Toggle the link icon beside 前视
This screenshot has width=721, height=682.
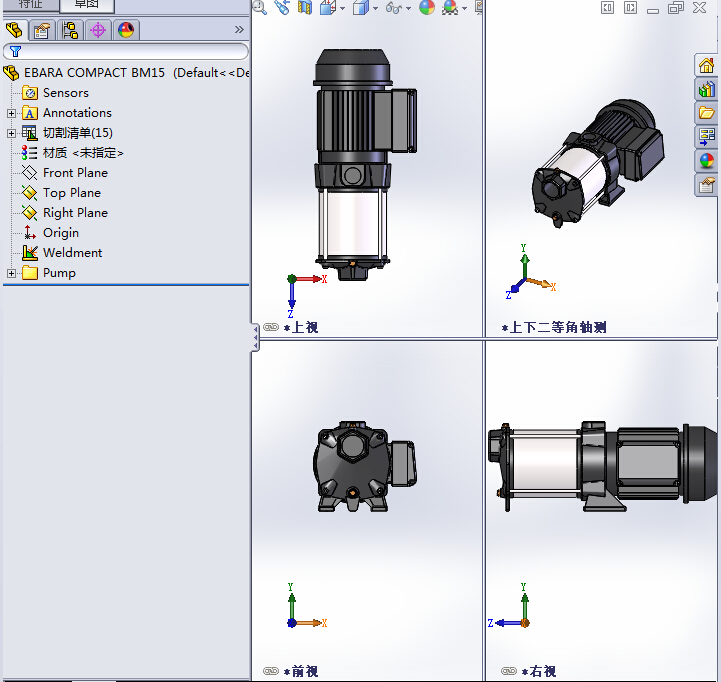271,671
